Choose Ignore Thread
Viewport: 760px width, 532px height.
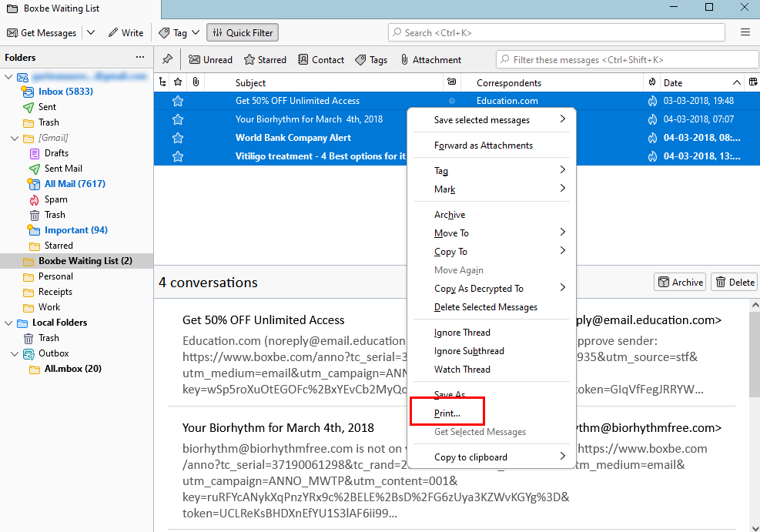(x=491, y=333)
